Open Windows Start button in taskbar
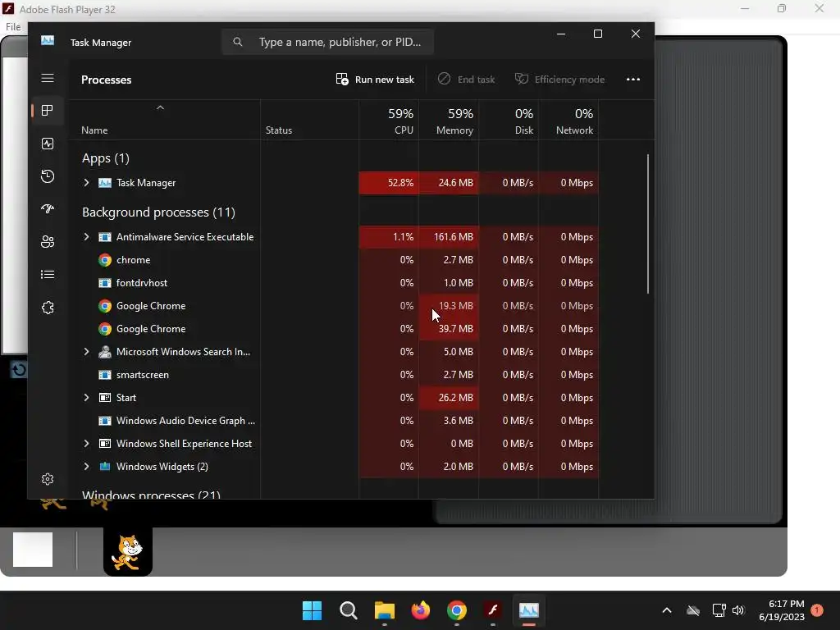This screenshot has height=630, width=840. tap(312, 610)
